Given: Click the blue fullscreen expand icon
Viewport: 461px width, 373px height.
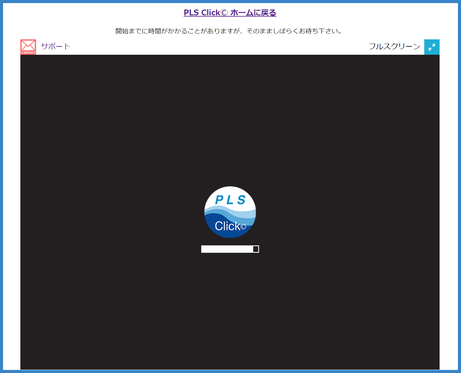Looking at the screenshot, I should point(432,47).
